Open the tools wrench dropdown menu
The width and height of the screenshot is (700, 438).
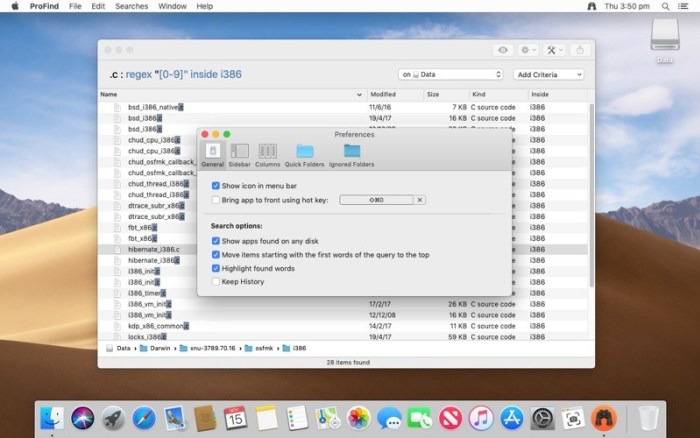[555, 50]
